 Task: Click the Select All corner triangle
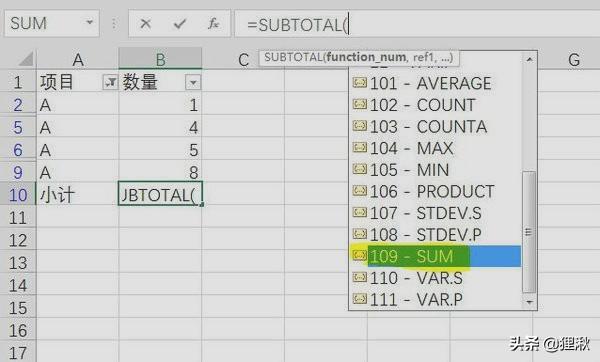(x=27, y=59)
